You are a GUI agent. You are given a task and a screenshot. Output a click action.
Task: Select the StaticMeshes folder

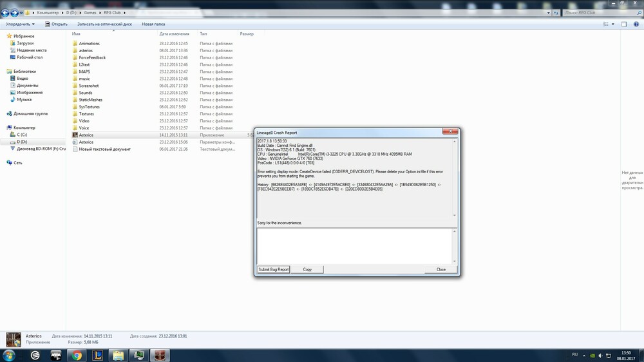click(x=90, y=100)
